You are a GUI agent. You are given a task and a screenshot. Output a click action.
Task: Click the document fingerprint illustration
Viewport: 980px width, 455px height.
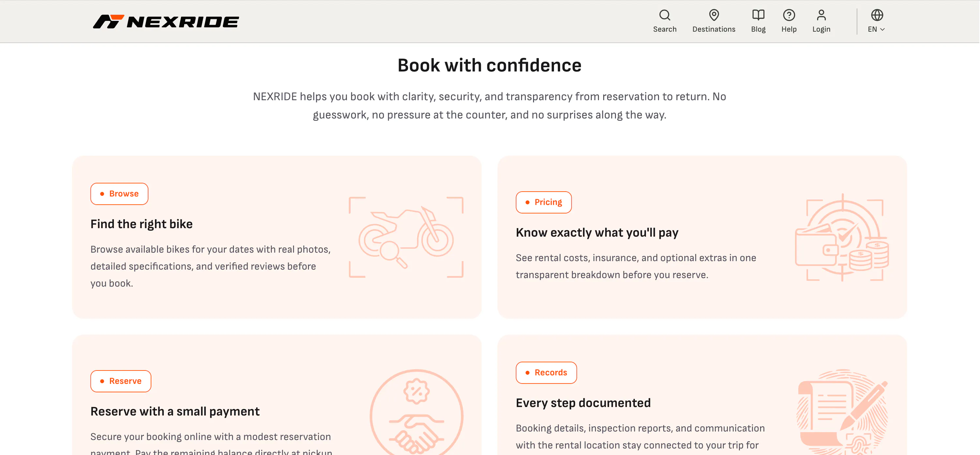[x=842, y=412]
